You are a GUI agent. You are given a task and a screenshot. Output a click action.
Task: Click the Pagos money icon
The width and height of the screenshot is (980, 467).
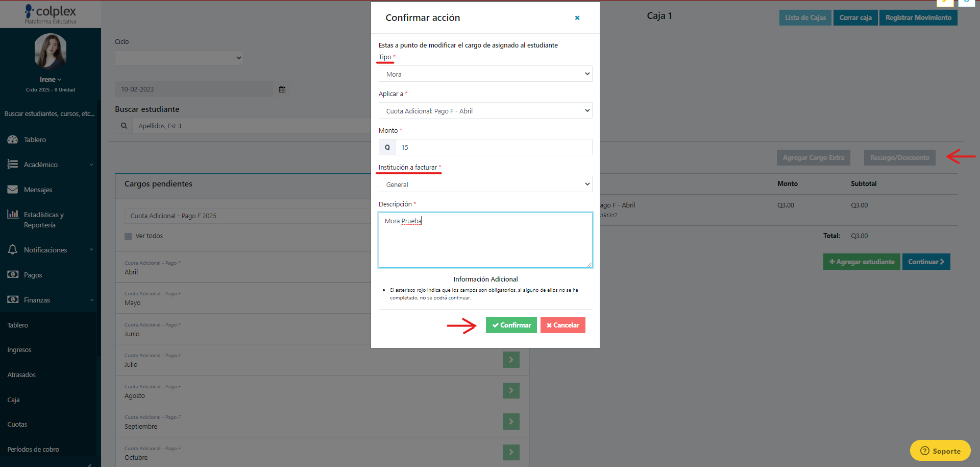(13, 274)
